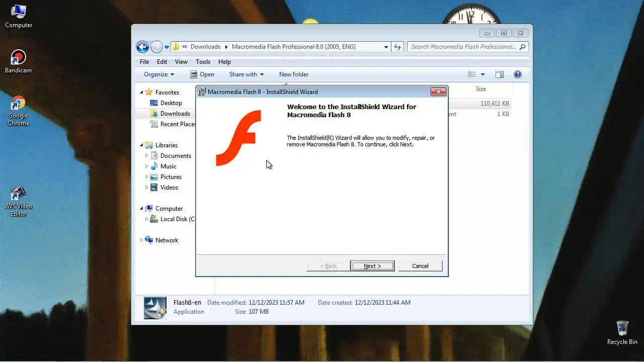The image size is (644, 362).
Task: Collapse the Favorites group
Action: click(141, 92)
